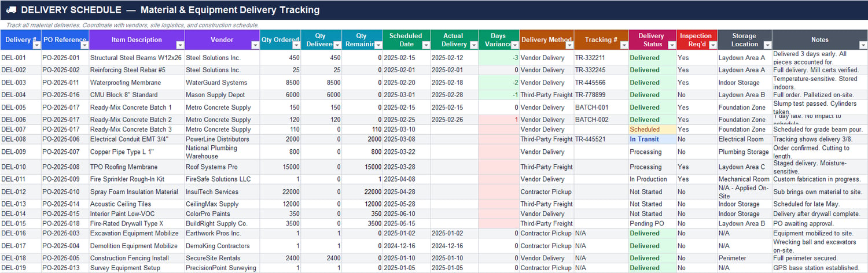Image resolution: width=868 pixels, height=273 pixels.
Task: Select cell DEL-001
Action: point(20,58)
